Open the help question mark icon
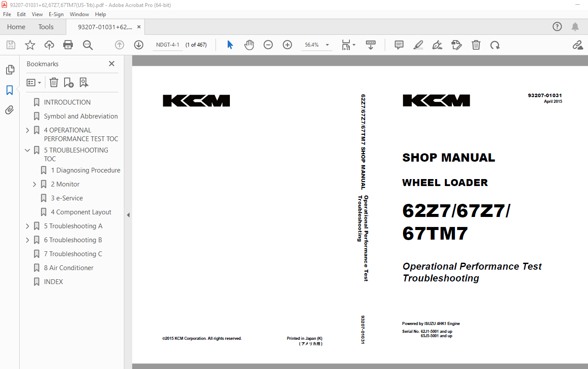Image resolution: width=588 pixels, height=369 pixels. (557, 27)
